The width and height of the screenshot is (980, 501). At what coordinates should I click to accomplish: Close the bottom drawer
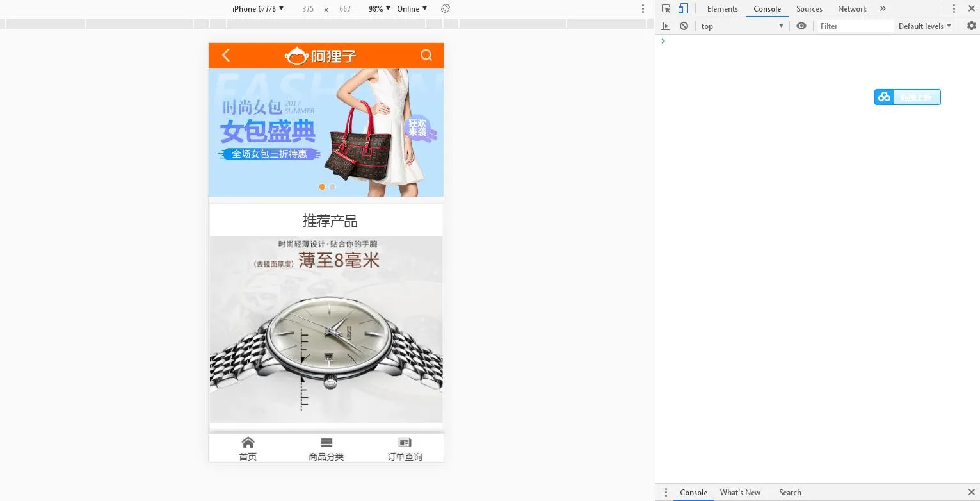tap(971, 492)
